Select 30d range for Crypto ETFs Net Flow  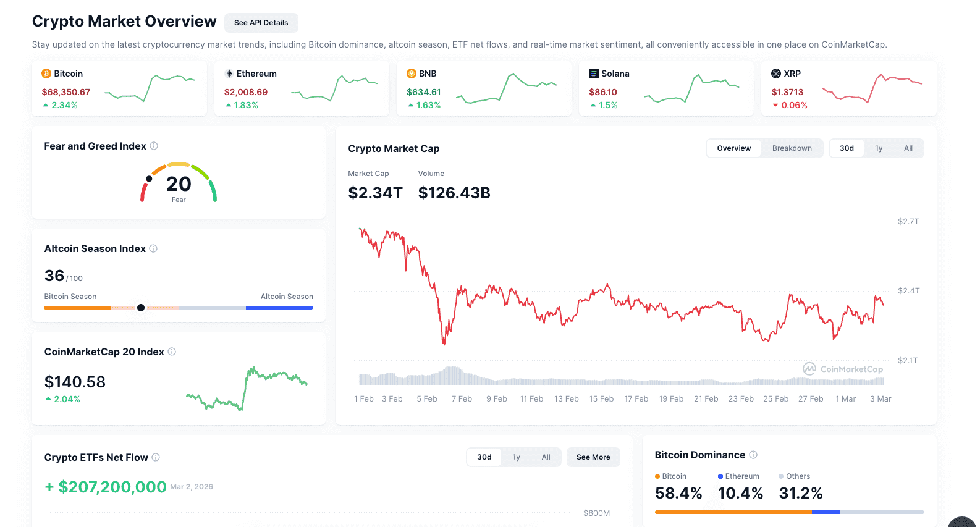[484, 457]
